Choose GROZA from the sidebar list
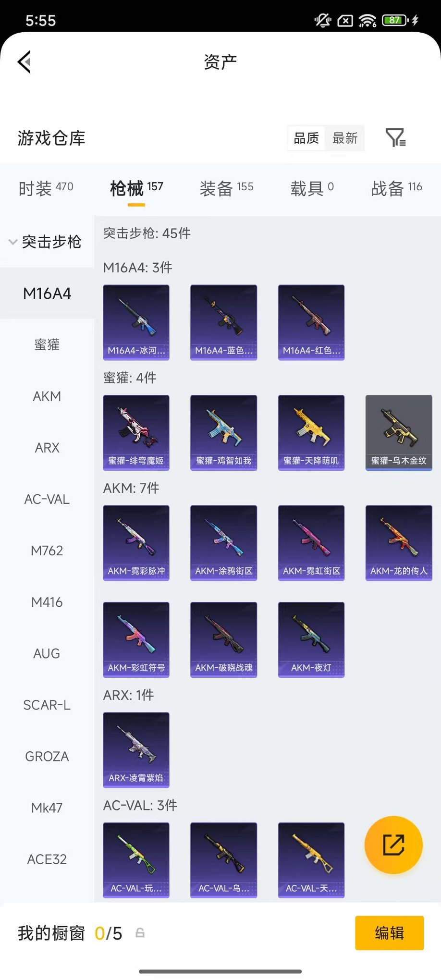 (47, 757)
